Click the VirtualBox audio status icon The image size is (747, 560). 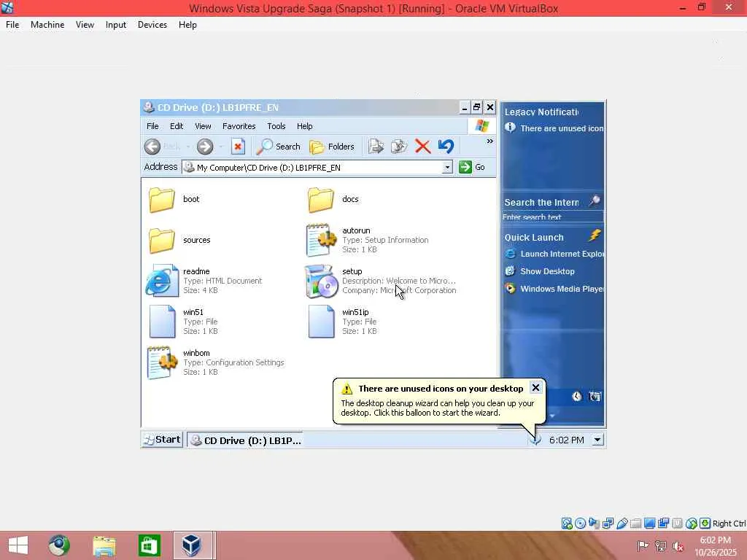pyautogui.click(x=594, y=524)
